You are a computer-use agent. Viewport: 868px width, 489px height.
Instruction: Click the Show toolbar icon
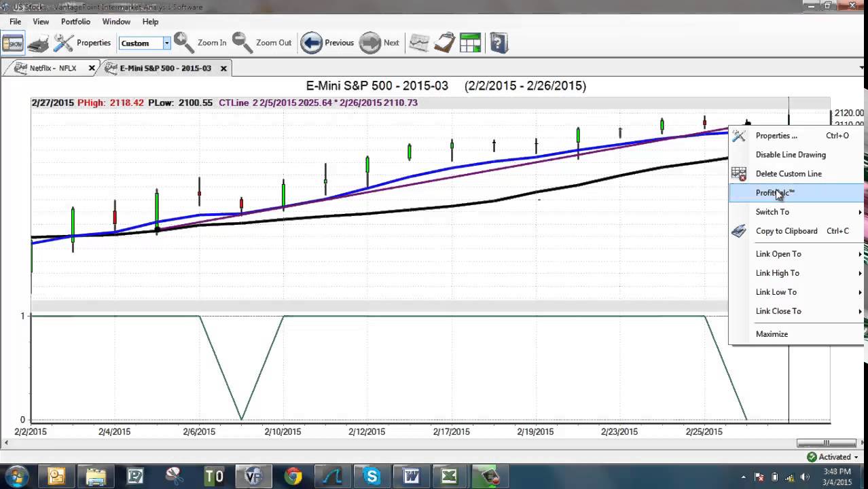pyautogui.click(x=12, y=43)
